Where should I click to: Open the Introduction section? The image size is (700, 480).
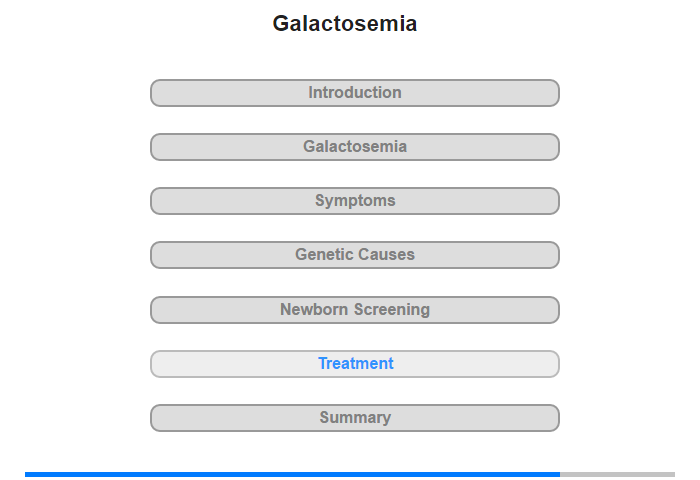(354, 93)
